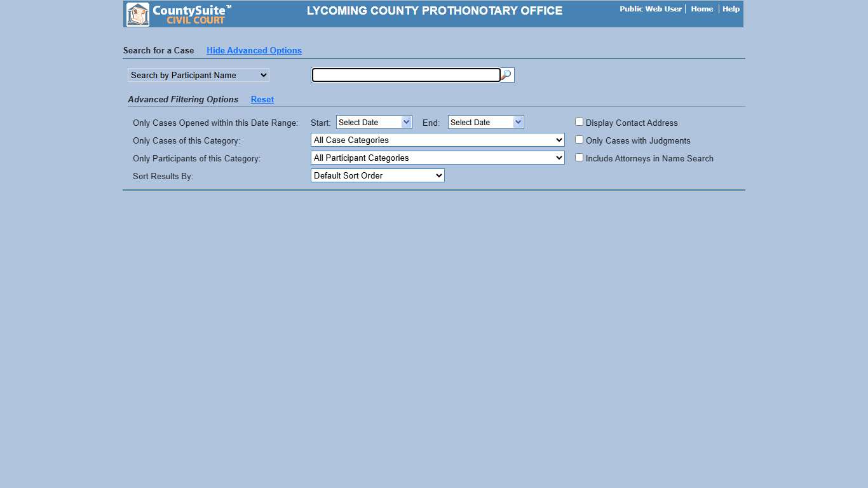Focus the case search text field
This screenshot has width=868, height=488.
coord(406,75)
